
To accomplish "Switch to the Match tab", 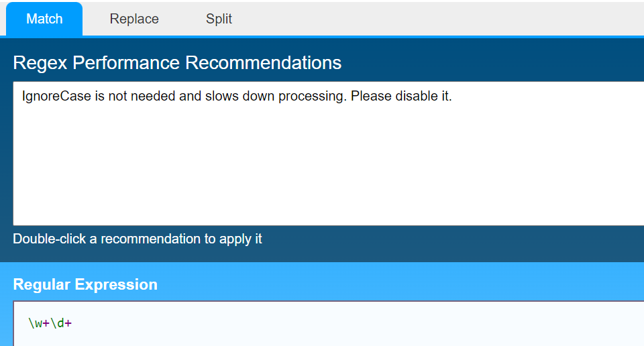I will 44,19.
